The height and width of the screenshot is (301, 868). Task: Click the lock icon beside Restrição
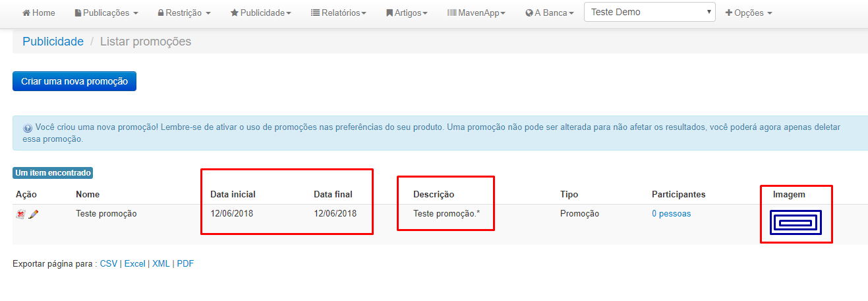[161, 13]
